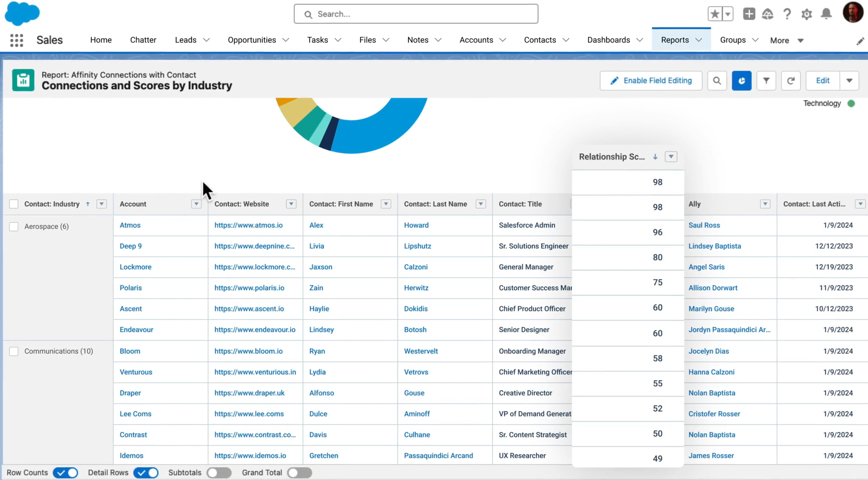This screenshot has width=868, height=480.
Task: Refresh the report
Action: pos(791,81)
